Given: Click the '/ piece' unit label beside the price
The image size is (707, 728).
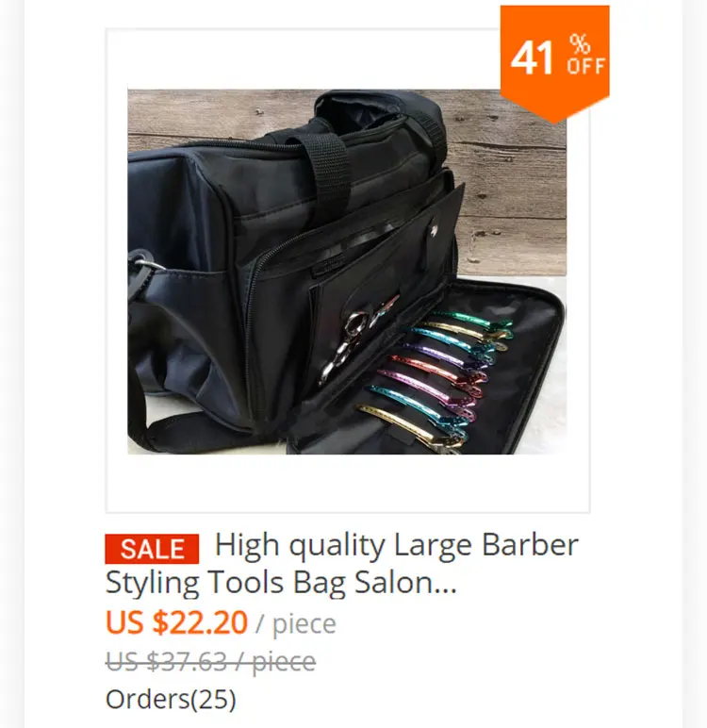Looking at the screenshot, I should pos(296,623).
